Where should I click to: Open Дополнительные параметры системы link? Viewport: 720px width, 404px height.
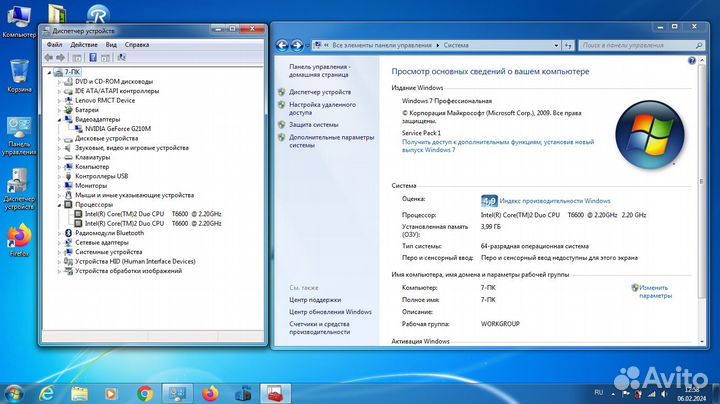[x=332, y=141]
